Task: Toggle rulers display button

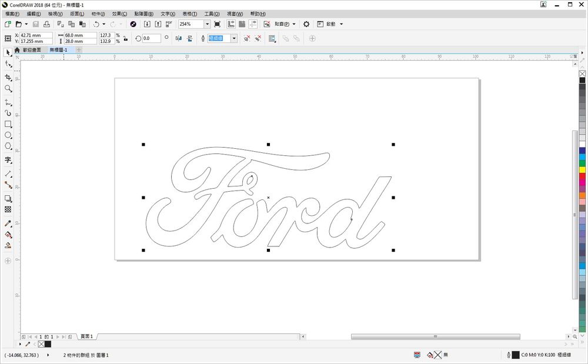Action: [231, 24]
